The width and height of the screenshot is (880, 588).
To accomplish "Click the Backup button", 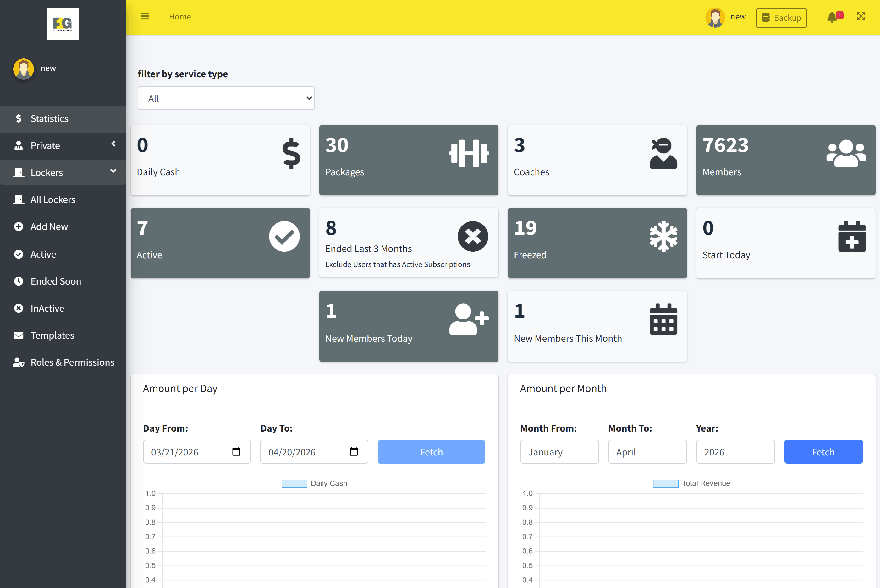I will (x=781, y=18).
